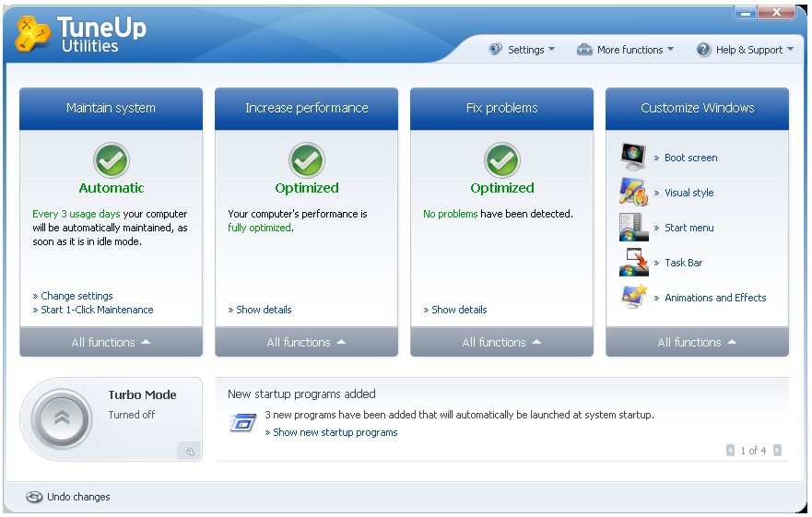Close the TuneUp Utilities window

776,12
